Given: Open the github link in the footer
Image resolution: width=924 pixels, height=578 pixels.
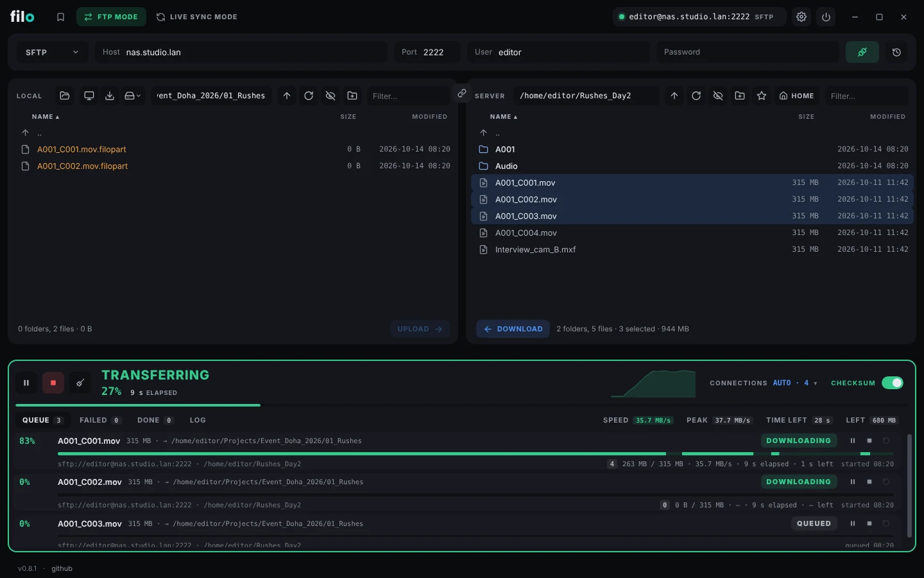Looking at the screenshot, I should pos(62,568).
